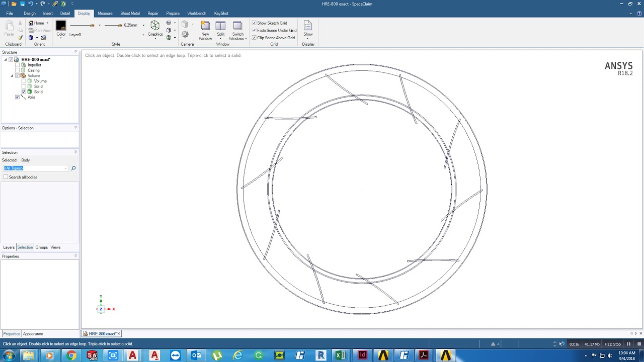The width and height of the screenshot is (644, 362).
Task: Open the Graphics dropdown arrow
Action: pyautogui.click(x=155, y=39)
